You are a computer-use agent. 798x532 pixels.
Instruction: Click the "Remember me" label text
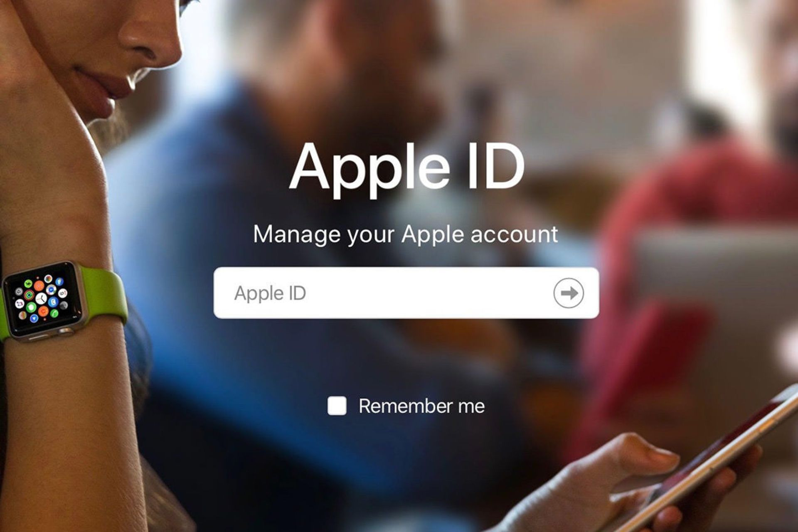[x=421, y=406]
